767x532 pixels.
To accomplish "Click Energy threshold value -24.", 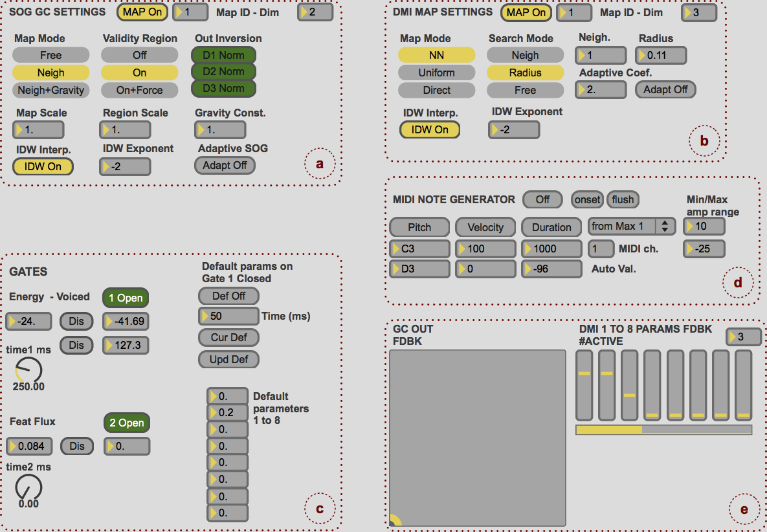I will tap(29, 321).
